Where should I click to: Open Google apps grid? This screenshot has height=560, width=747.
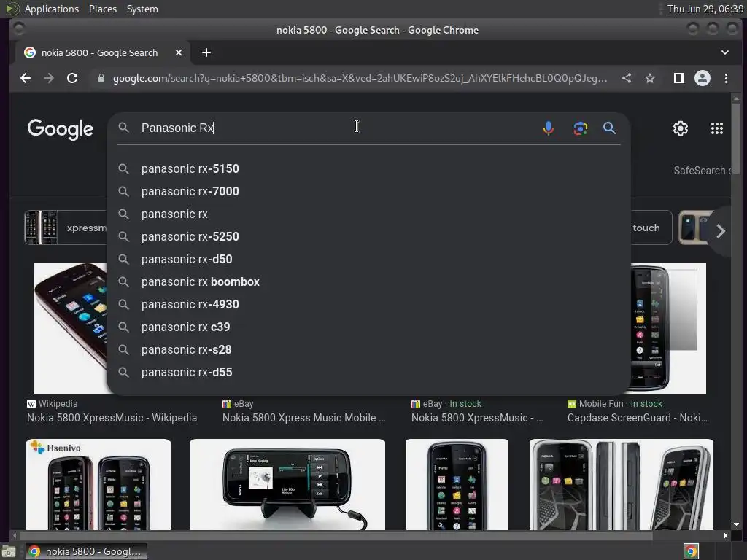[x=716, y=128]
